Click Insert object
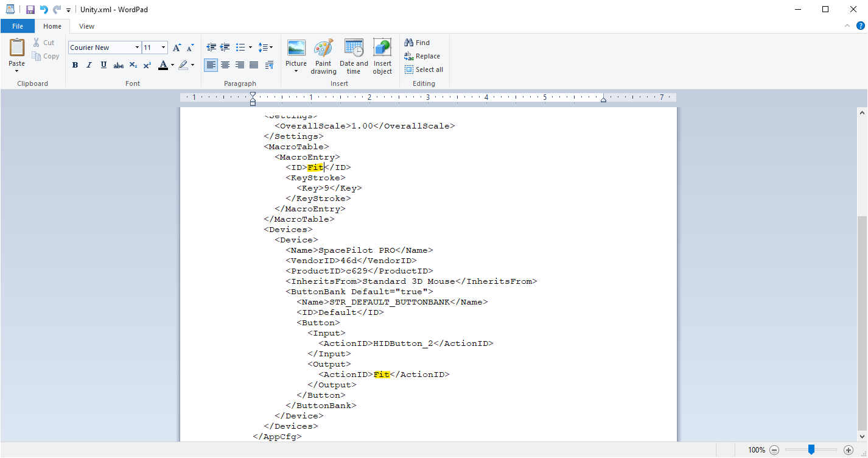The width and height of the screenshot is (868, 458). point(382,57)
